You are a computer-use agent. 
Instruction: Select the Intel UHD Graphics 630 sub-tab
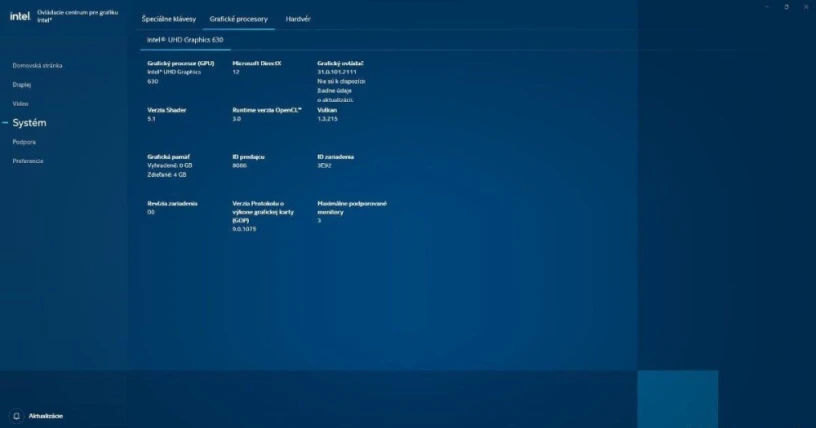tap(185, 40)
